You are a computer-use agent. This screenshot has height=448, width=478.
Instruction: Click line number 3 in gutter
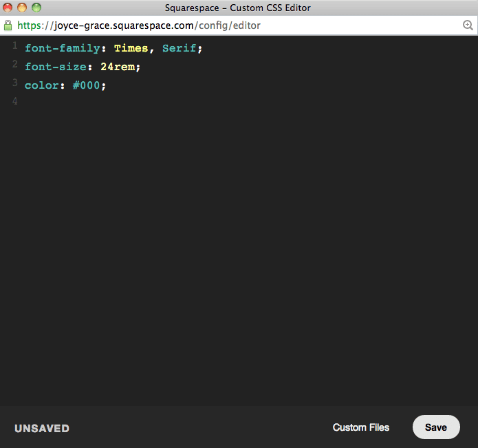[15, 83]
